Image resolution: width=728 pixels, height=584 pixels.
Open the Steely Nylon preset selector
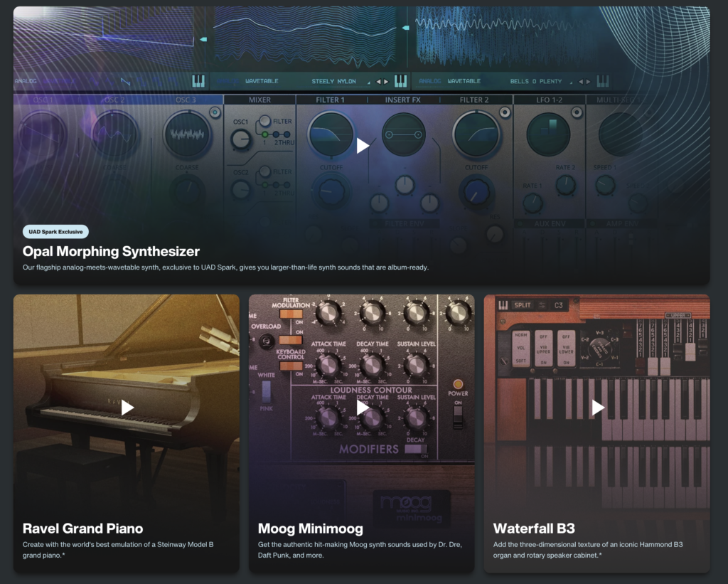[x=333, y=81]
